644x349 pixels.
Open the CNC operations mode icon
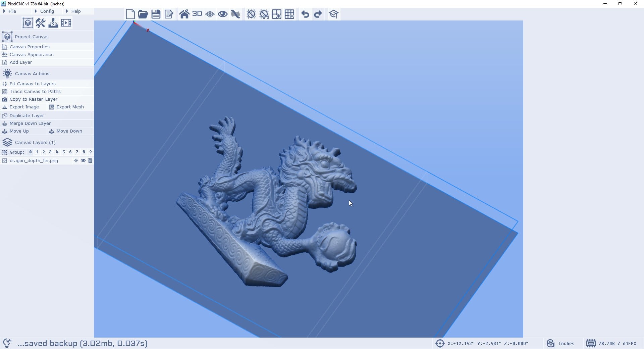tap(53, 23)
